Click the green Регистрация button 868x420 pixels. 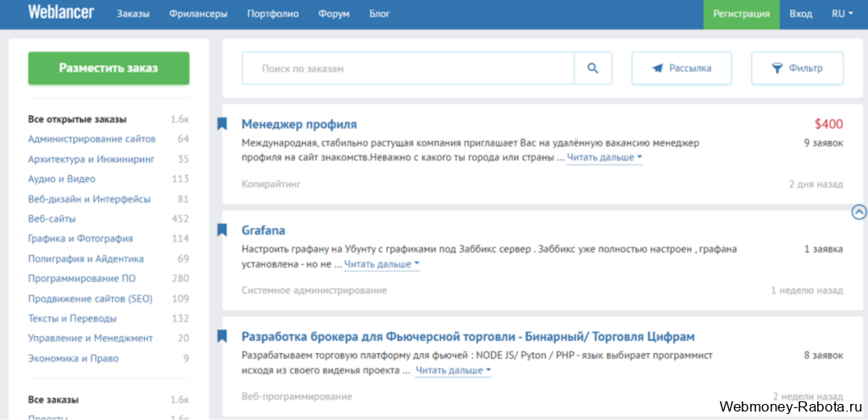(x=741, y=14)
